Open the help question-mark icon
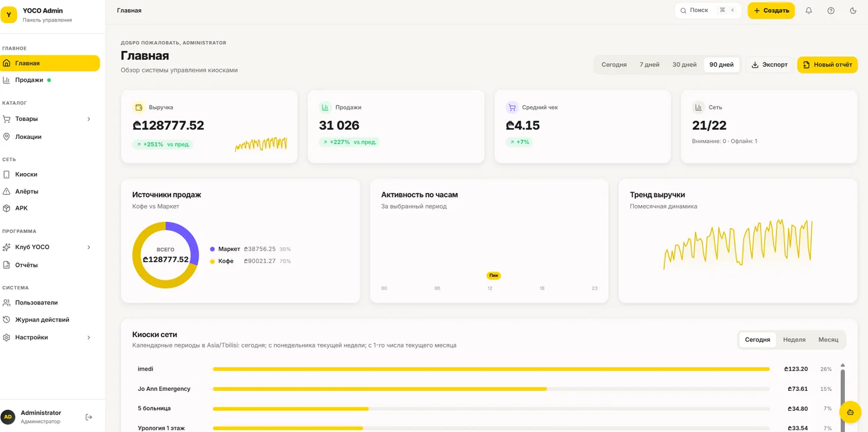 point(831,10)
